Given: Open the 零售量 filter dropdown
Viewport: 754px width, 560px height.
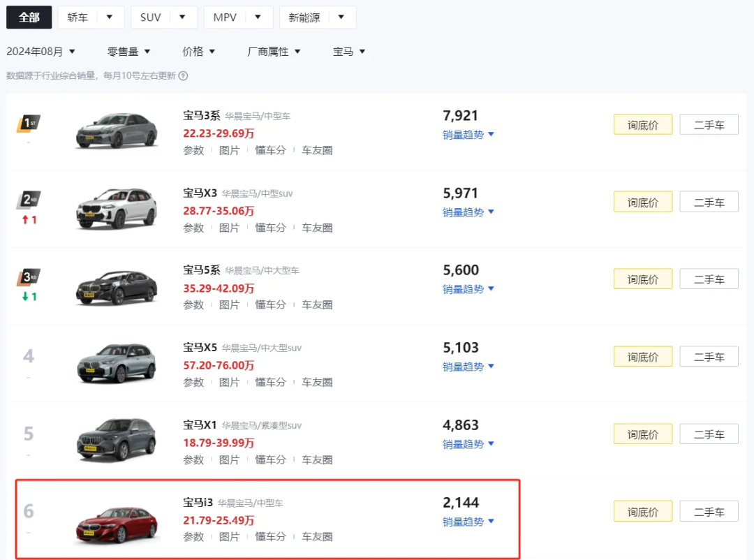Looking at the screenshot, I should click(x=129, y=52).
